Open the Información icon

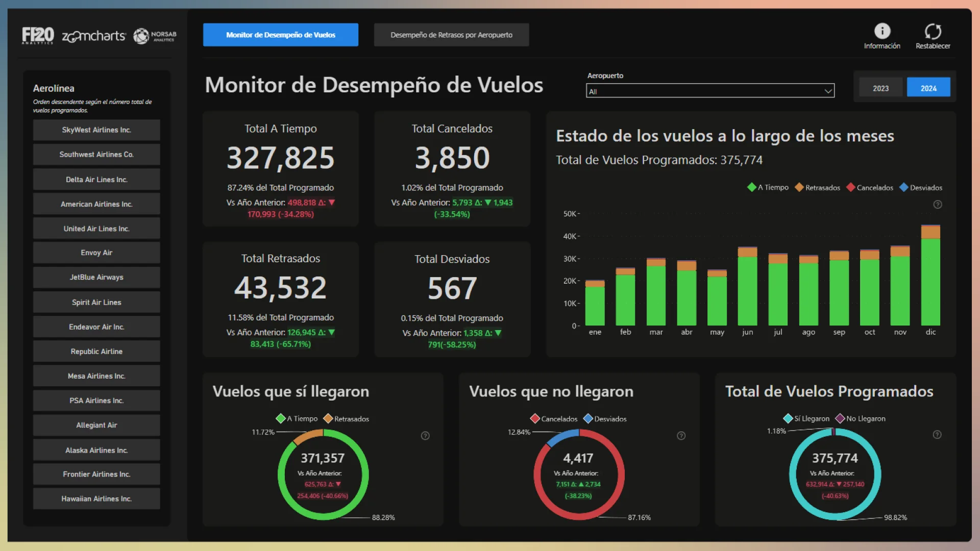pyautogui.click(x=882, y=31)
